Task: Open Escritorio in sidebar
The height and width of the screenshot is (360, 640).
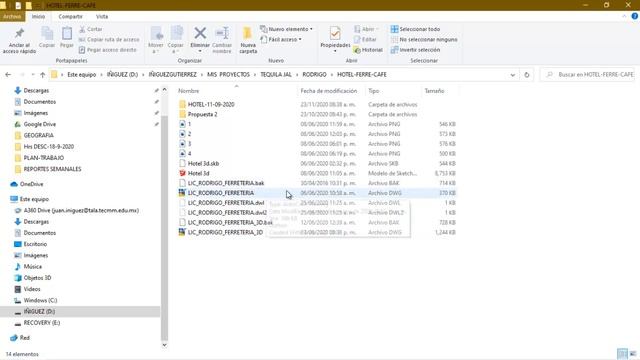Action: click(x=35, y=244)
